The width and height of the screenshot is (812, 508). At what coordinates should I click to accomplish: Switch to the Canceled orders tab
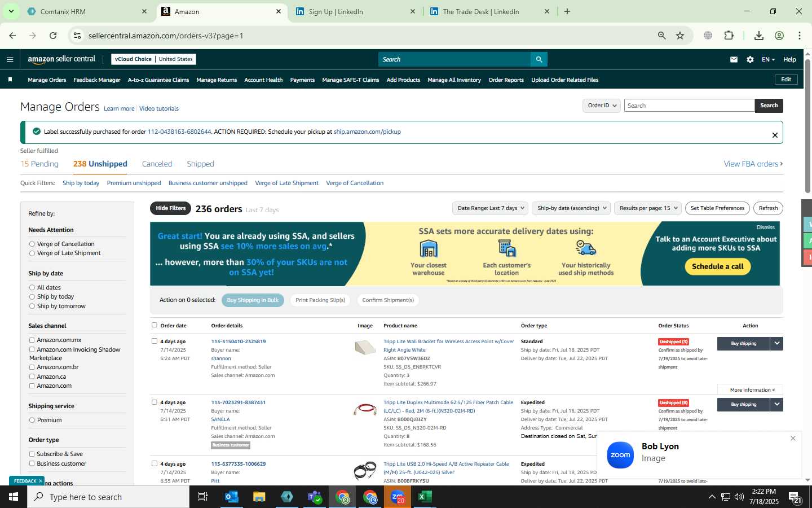tap(157, 164)
